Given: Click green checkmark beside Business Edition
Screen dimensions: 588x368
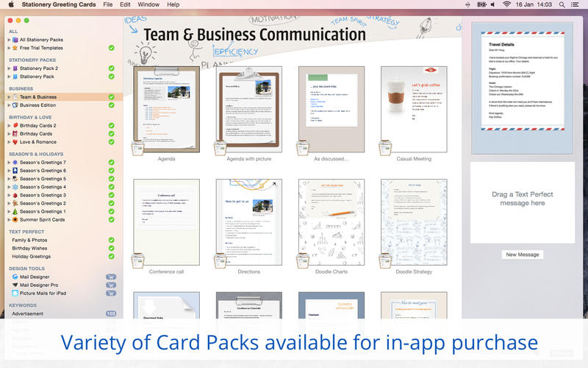Looking at the screenshot, I should coord(111,105).
